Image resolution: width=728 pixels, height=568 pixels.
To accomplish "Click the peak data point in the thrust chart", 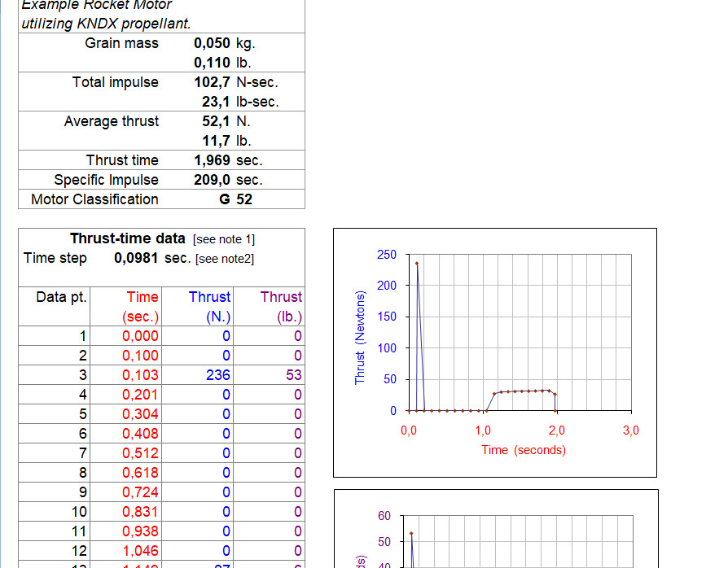I will point(417,263).
